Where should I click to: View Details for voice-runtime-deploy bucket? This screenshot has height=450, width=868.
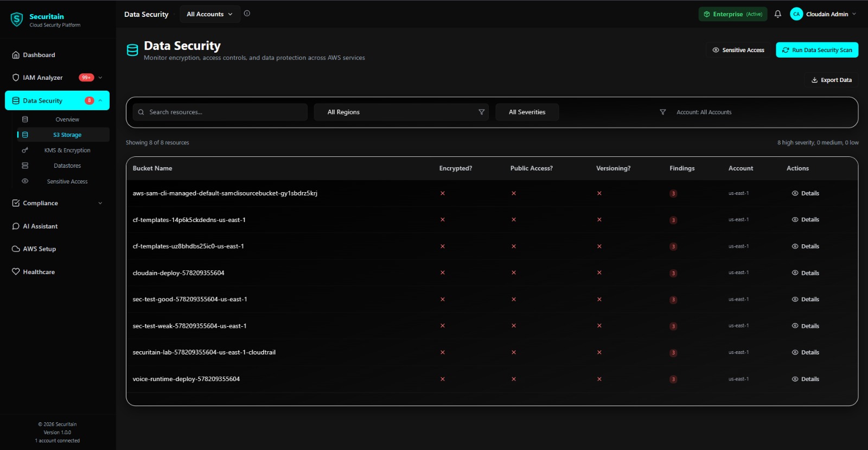pyautogui.click(x=806, y=379)
